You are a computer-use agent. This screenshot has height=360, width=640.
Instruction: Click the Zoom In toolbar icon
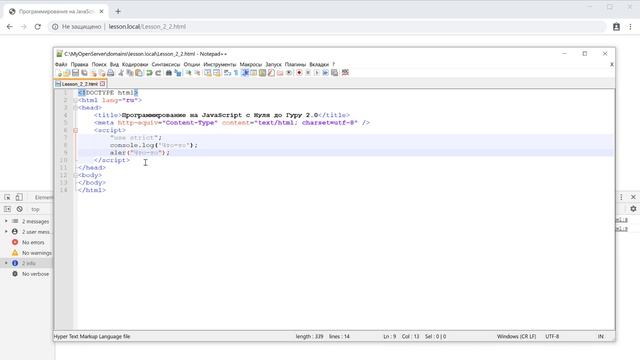[189, 73]
